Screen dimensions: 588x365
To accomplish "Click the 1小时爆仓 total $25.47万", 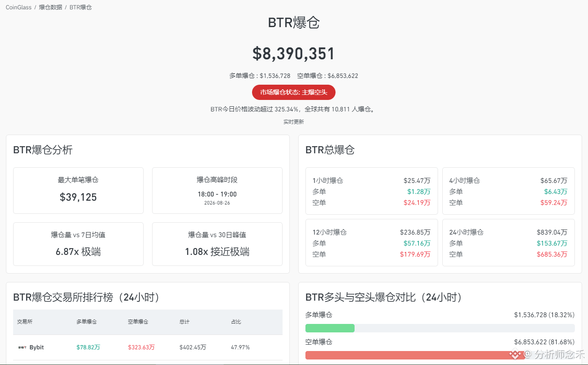I will tap(417, 181).
